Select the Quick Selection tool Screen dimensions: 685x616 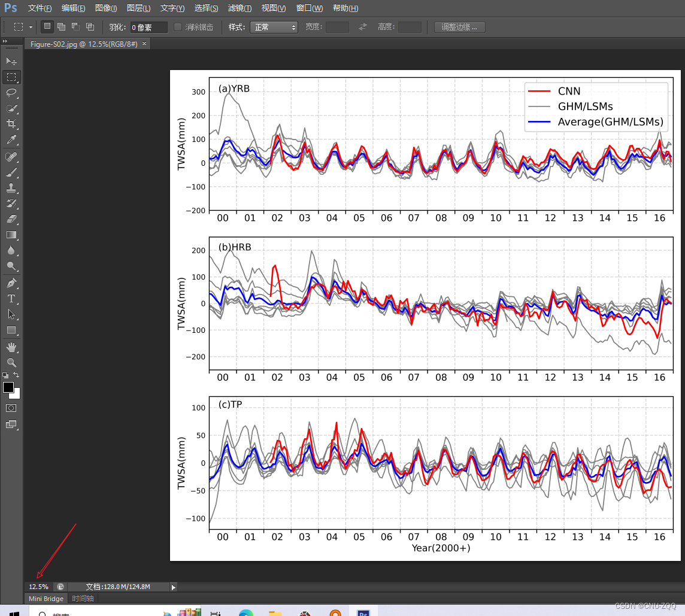11,108
